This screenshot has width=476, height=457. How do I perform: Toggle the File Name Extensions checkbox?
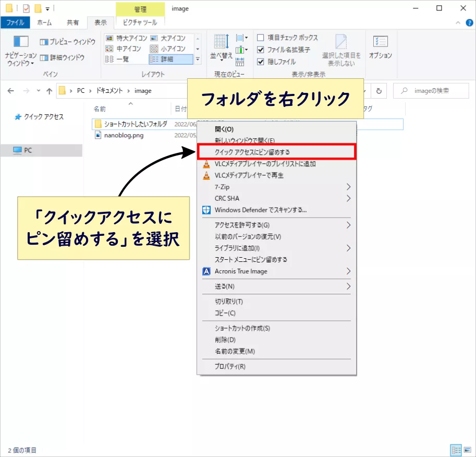(261, 50)
